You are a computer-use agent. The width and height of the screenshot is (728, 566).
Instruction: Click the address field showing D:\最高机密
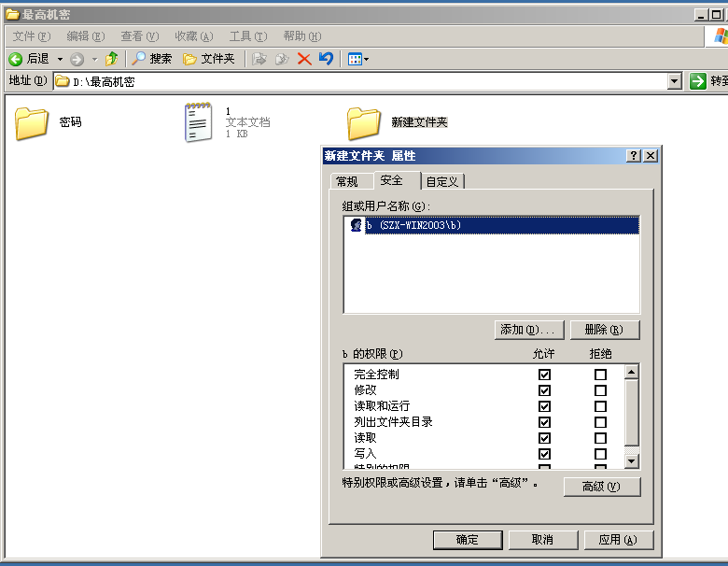point(361,81)
